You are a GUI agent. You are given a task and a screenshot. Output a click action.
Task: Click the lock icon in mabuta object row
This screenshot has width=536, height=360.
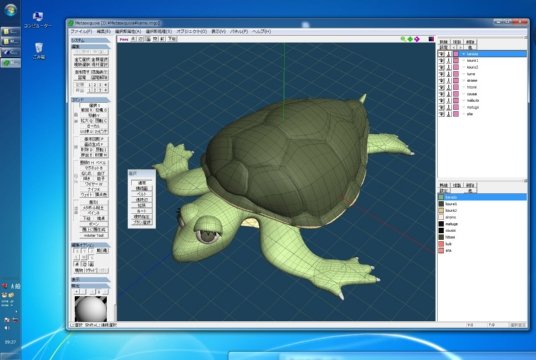[x=449, y=101]
